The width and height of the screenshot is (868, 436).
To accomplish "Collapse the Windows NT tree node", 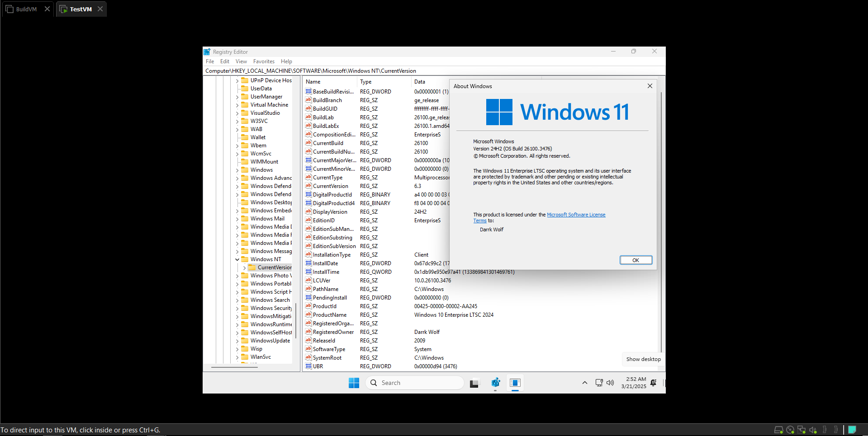I will click(237, 259).
